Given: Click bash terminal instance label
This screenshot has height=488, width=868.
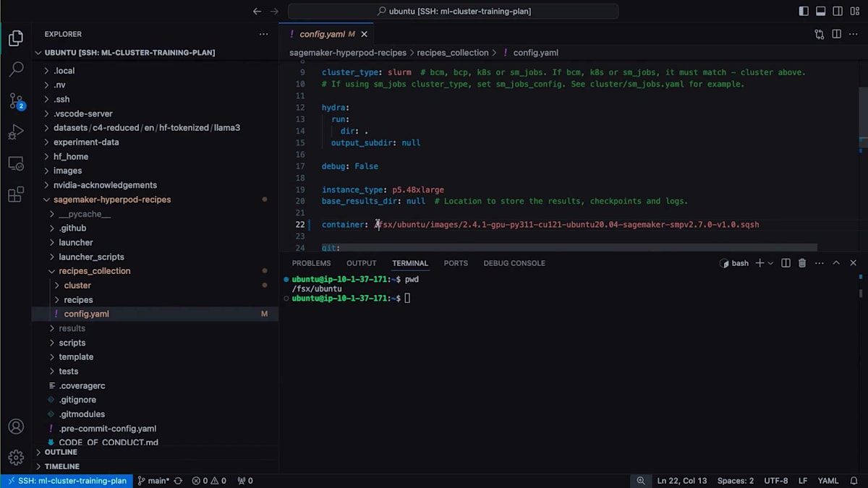Looking at the screenshot, I should [x=734, y=263].
